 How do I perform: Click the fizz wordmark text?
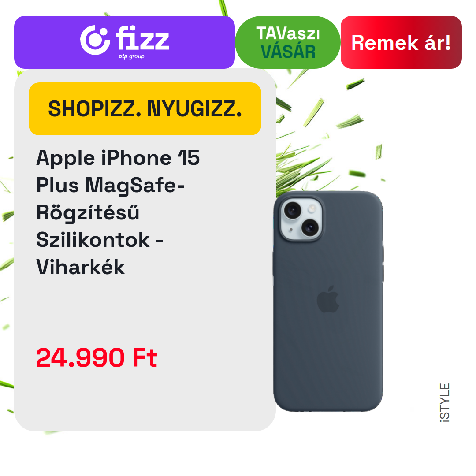click(142, 38)
